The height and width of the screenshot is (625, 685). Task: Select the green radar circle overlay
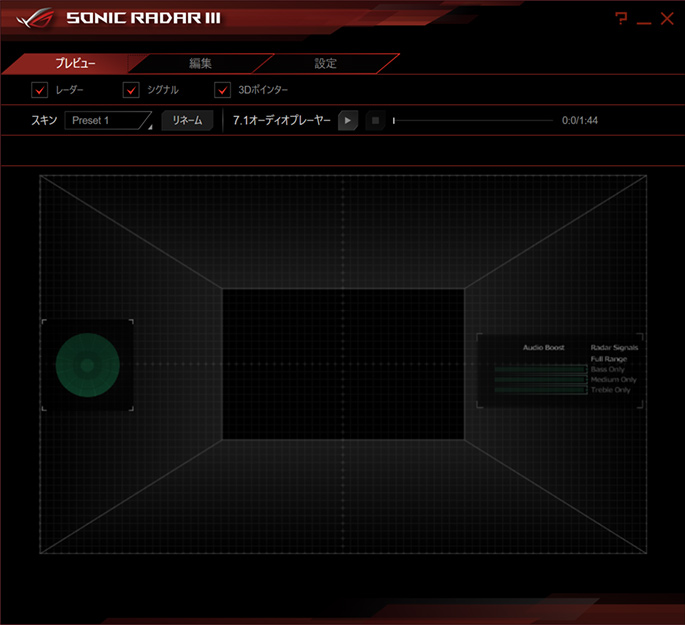pos(88,365)
